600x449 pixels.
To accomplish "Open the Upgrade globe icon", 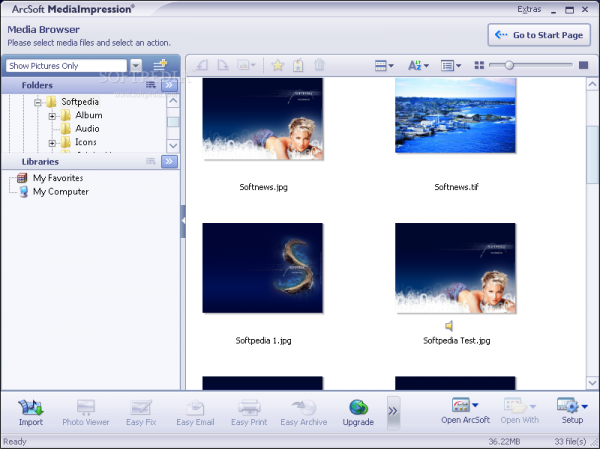I will (x=358, y=408).
